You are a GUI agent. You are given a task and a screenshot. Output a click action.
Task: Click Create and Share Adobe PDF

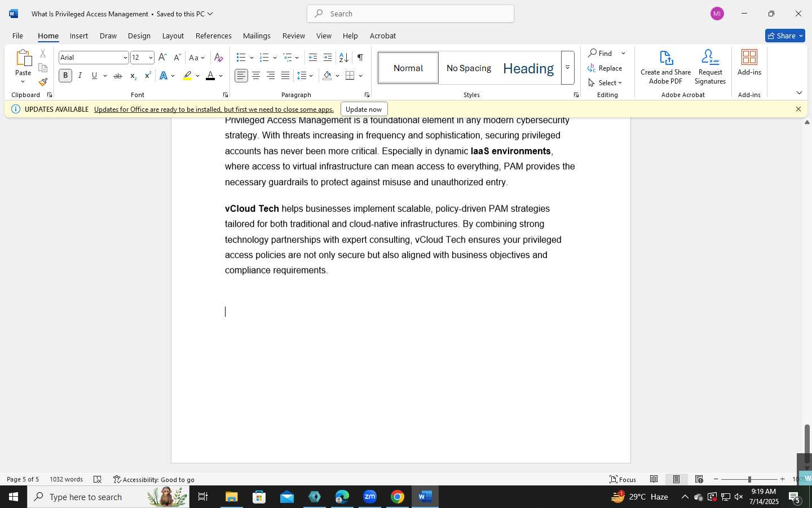666,67
